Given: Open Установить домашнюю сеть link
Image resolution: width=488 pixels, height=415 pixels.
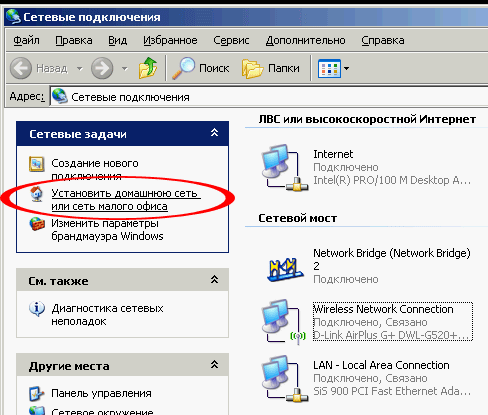Looking at the screenshot, I should tap(126, 199).
